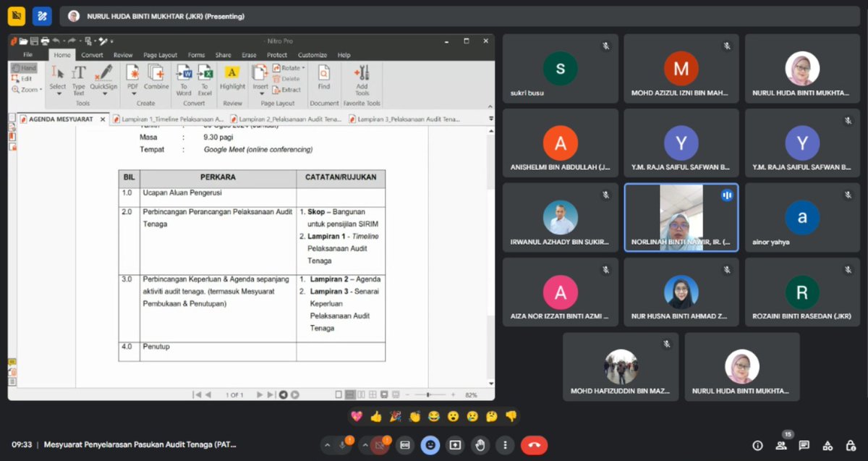Raise hand in the meeting

pyautogui.click(x=480, y=445)
